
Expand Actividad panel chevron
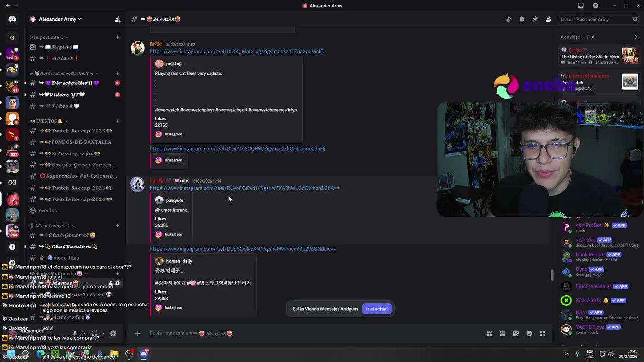point(635,37)
